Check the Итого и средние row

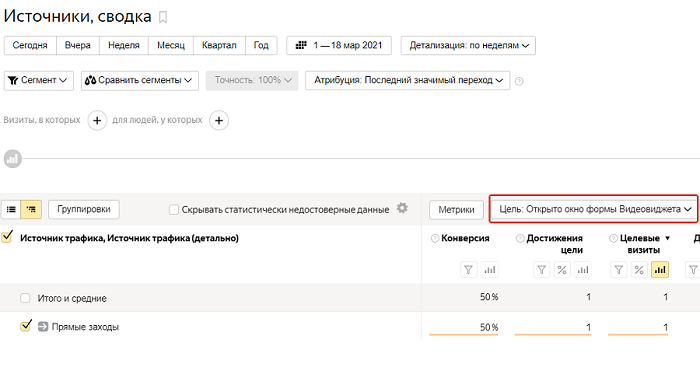25,298
